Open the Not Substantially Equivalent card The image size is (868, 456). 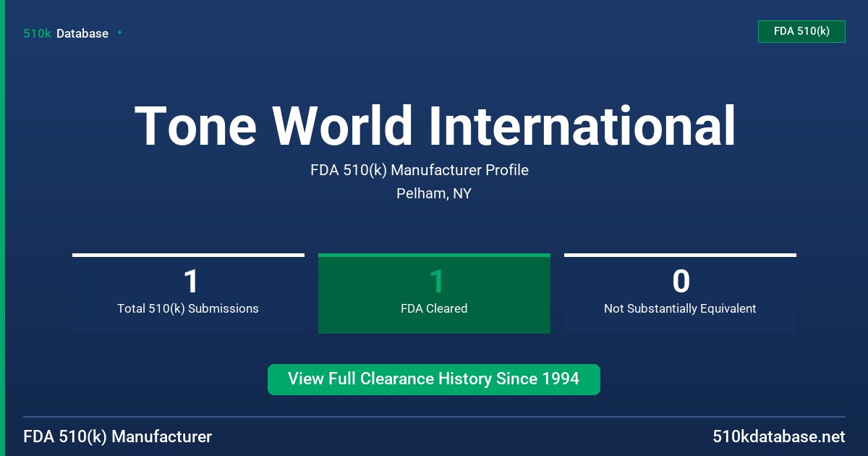pos(680,294)
